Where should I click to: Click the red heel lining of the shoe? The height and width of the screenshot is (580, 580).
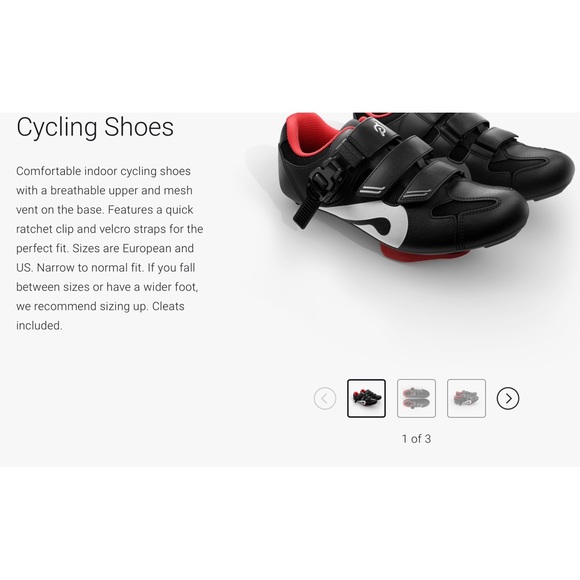click(x=314, y=135)
